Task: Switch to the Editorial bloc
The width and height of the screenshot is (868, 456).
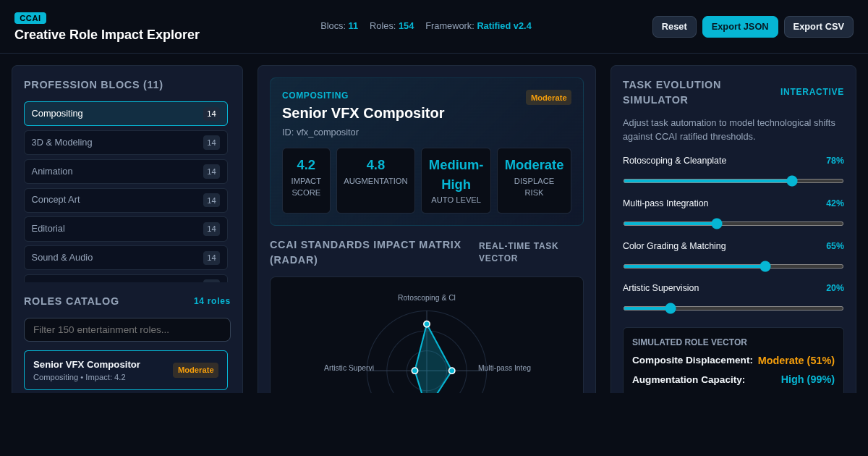Action: [126, 229]
